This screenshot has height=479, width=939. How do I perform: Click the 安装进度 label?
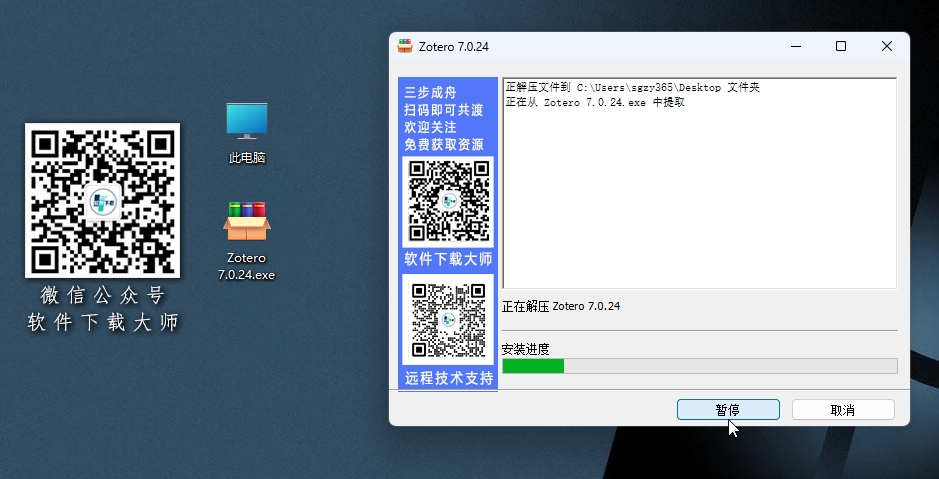coord(526,348)
